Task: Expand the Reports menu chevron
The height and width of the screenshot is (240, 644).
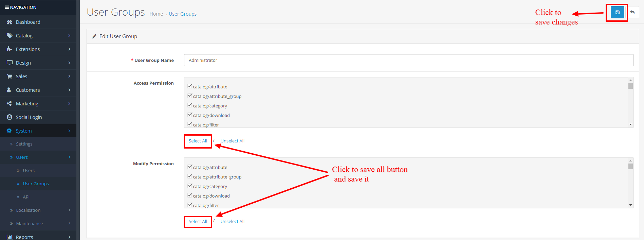Action: click(x=69, y=237)
